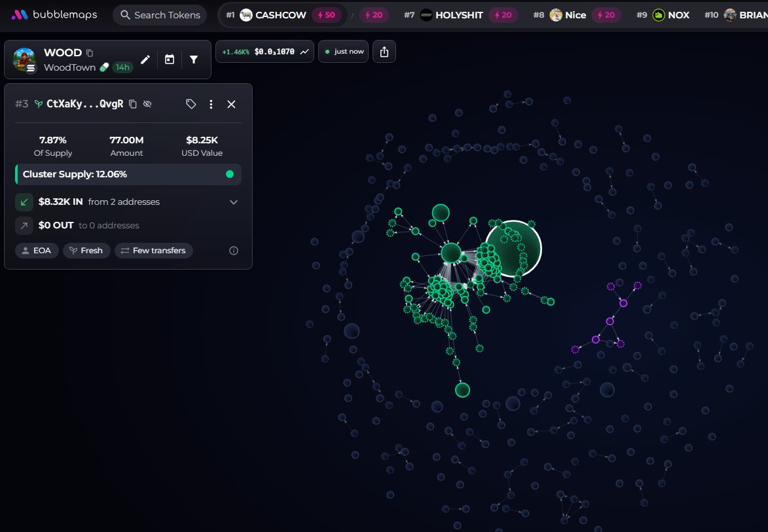The width and height of the screenshot is (768, 532).
Task: Copy the CtXaKy...QvgR wallet address
Action: 133,104
